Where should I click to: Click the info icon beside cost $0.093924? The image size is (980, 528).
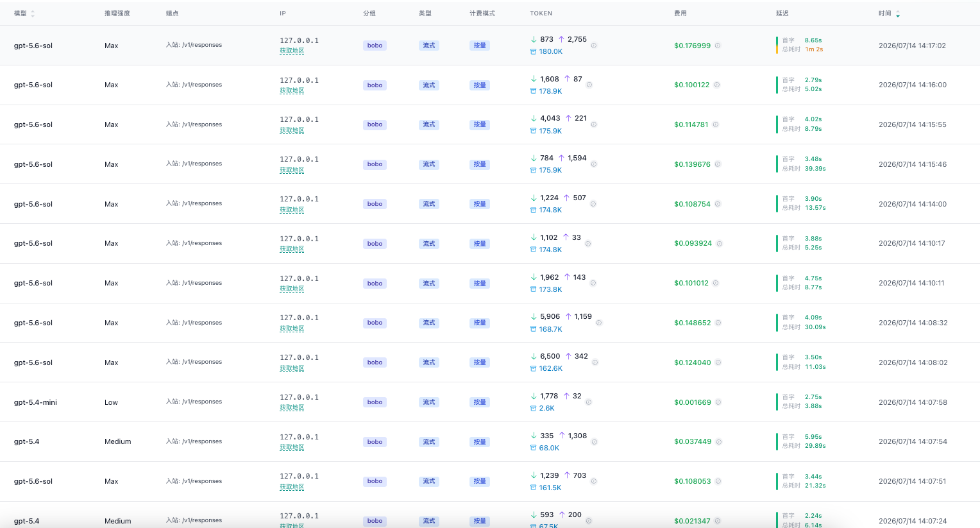[x=720, y=244]
